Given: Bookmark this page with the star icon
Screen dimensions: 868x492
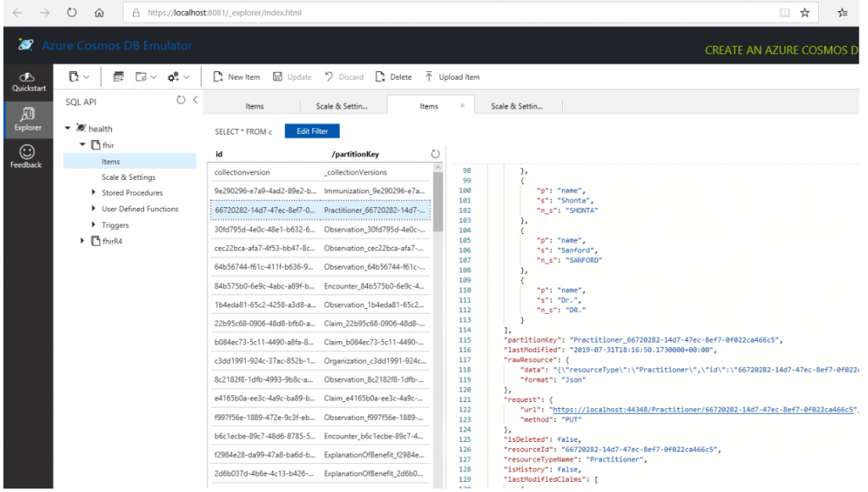Looking at the screenshot, I should (804, 13).
